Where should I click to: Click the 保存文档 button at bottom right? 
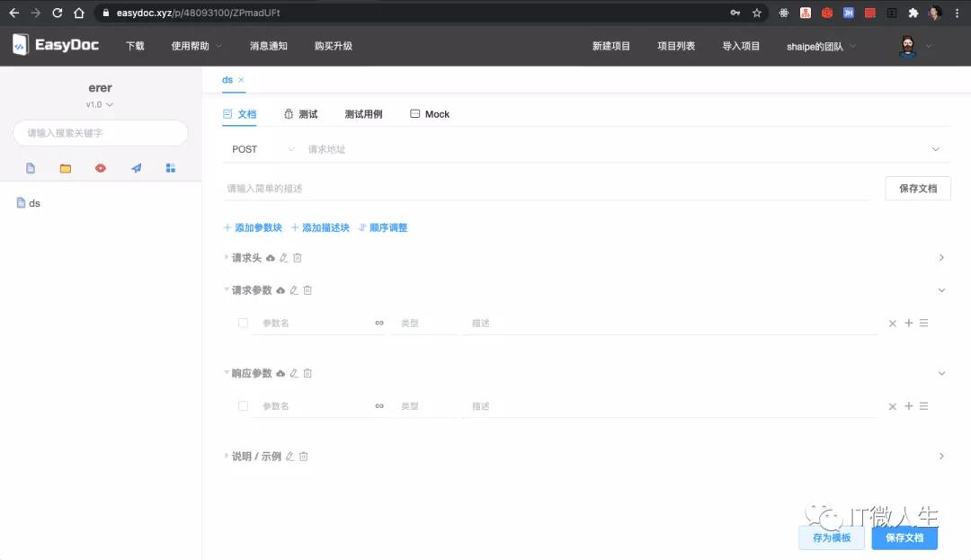pyautogui.click(x=904, y=538)
